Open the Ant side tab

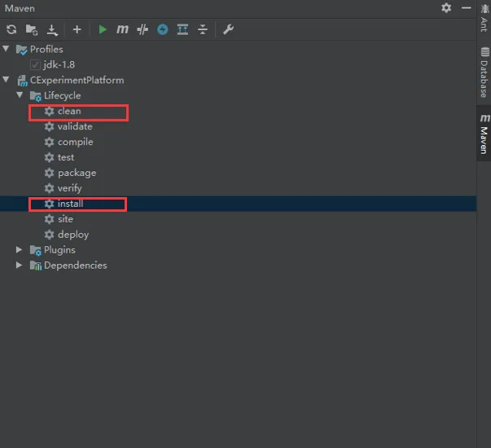click(x=484, y=18)
